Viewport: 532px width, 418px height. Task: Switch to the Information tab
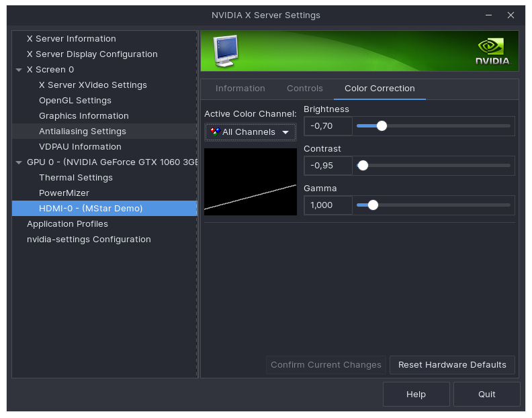coord(240,89)
